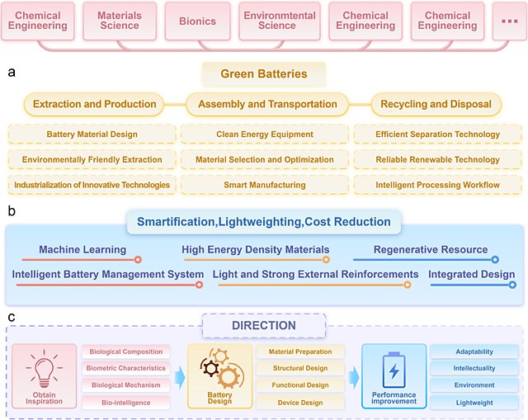Click the Smart Manufacturing box
Screen dimensions: 528x420
point(264,185)
